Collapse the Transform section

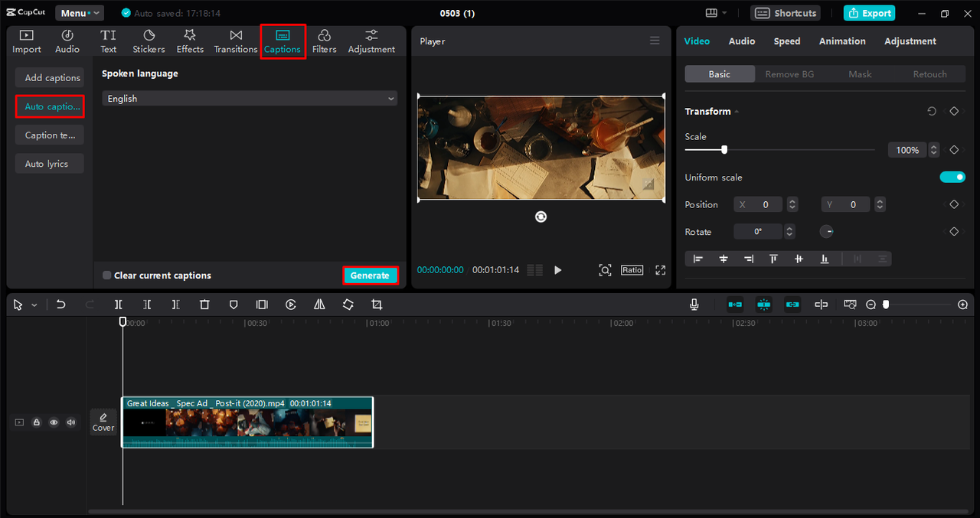(737, 112)
